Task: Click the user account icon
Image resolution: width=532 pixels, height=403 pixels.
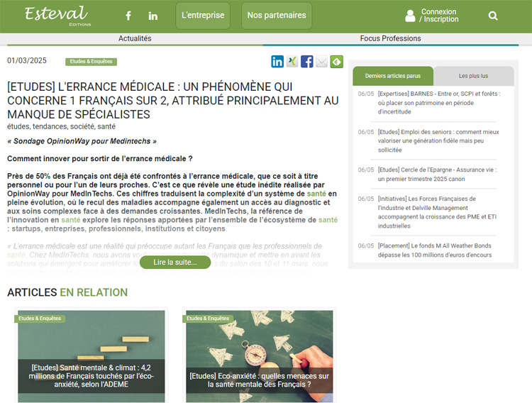Action: tap(410, 16)
